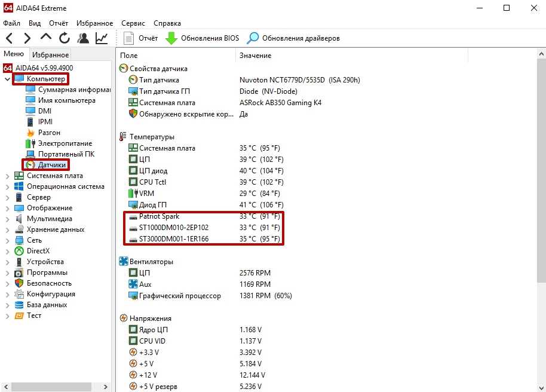Click Обновления драйверов toolbar button
Image resolution: width=546 pixels, height=392 pixels.
click(x=293, y=38)
